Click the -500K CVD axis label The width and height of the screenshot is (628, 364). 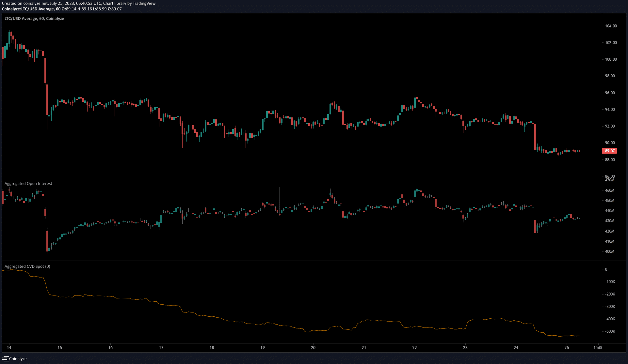tap(610, 331)
